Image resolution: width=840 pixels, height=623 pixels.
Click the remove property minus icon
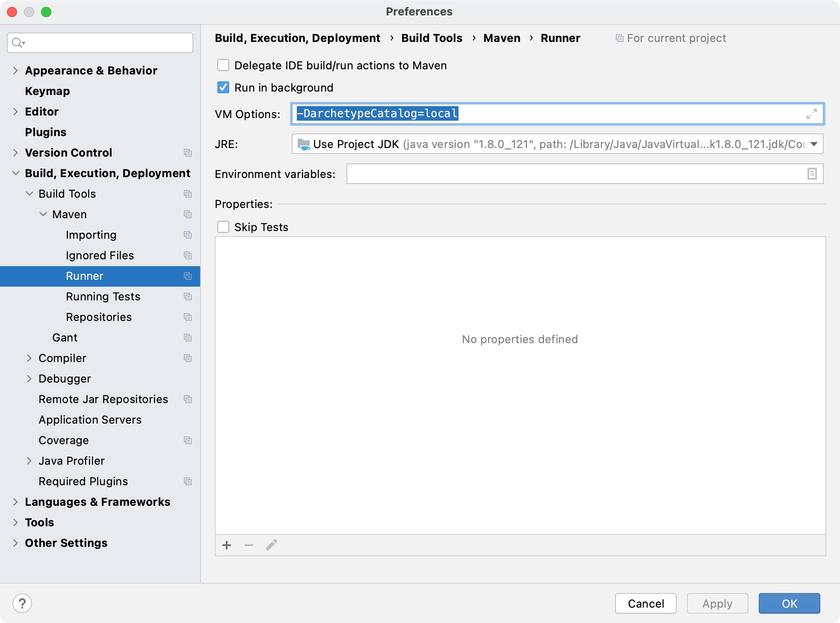coord(249,545)
